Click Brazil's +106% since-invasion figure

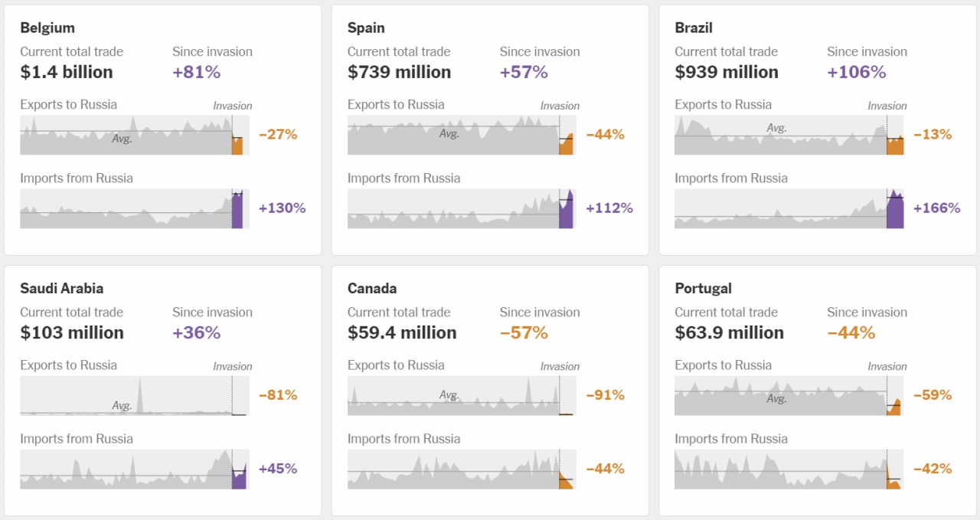pos(856,72)
